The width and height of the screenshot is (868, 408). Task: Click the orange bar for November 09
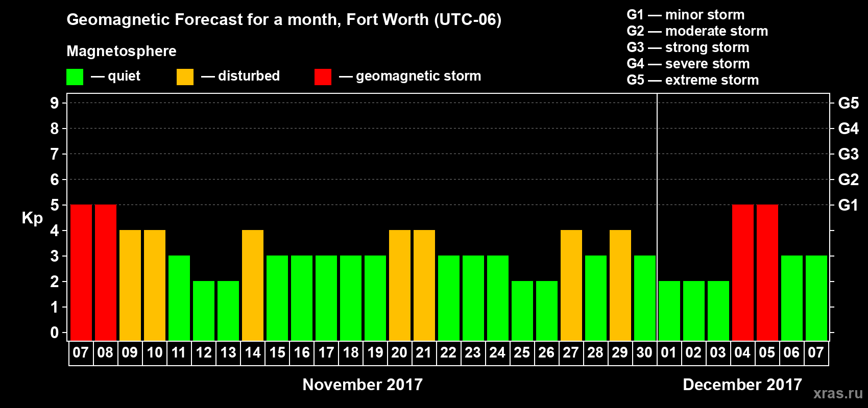point(130,285)
